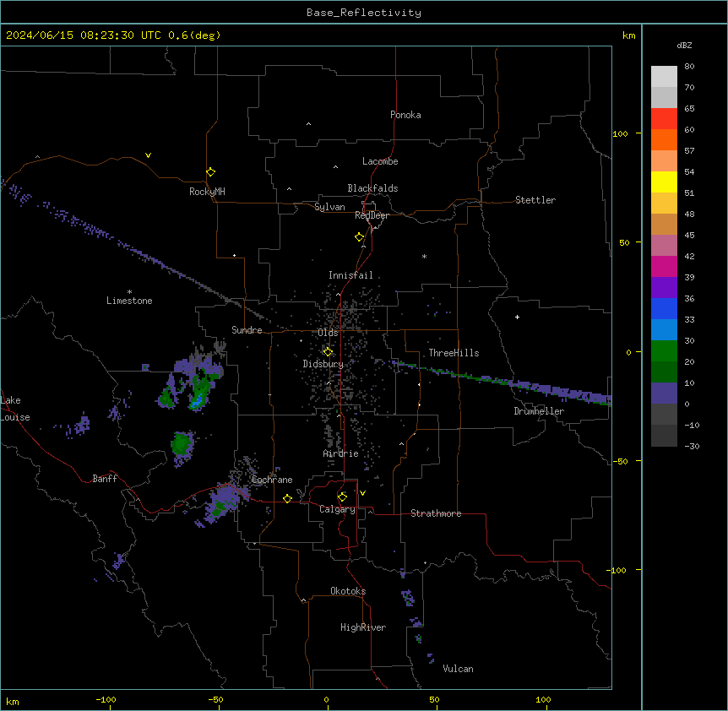Click the yellow marker near RockyMH
Screen dimensions: 728x711
click(x=211, y=172)
